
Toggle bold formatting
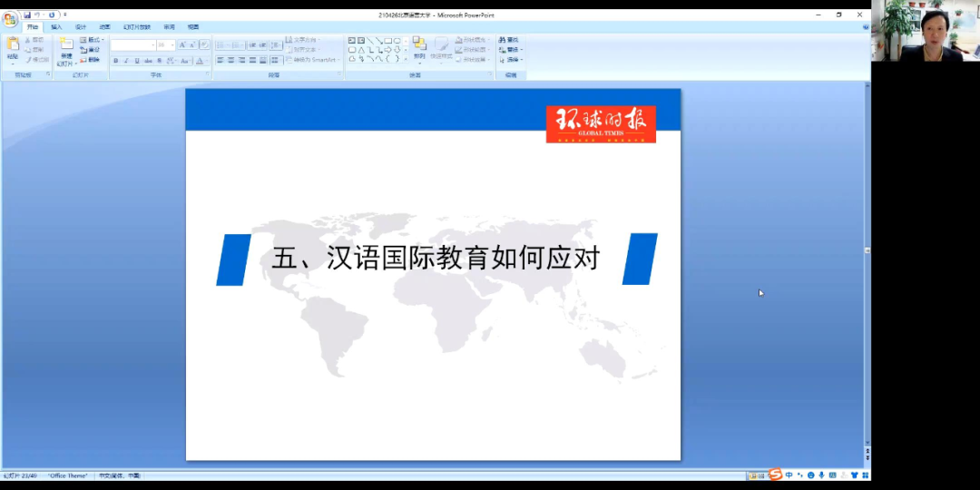[x=116, y=61]
